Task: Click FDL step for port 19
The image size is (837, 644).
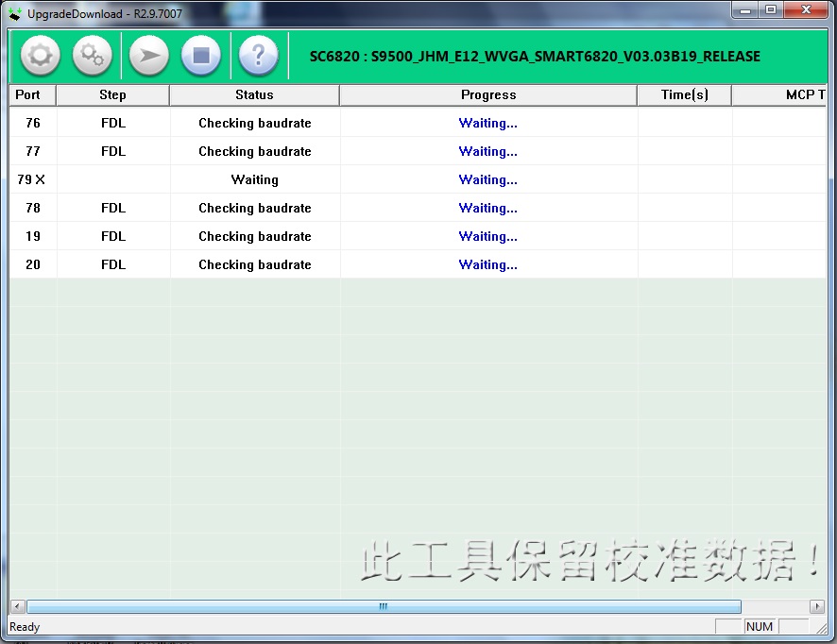Action: point(113,236)
